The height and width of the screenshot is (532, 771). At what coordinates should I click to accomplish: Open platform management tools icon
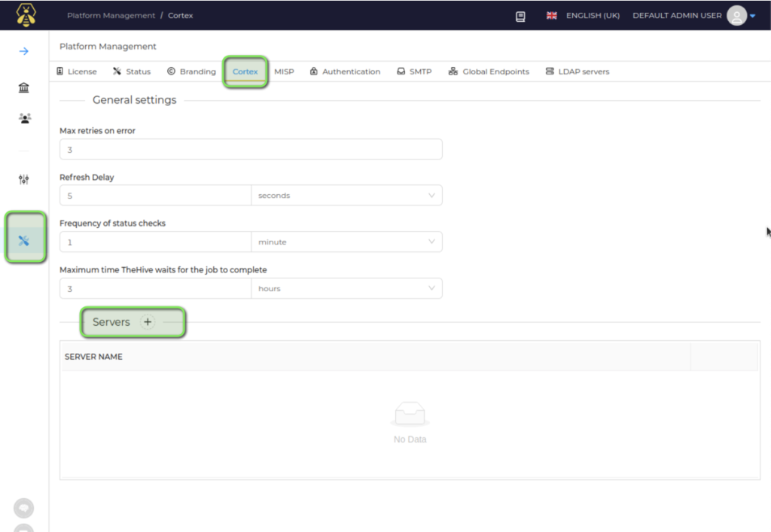point(23,241)
